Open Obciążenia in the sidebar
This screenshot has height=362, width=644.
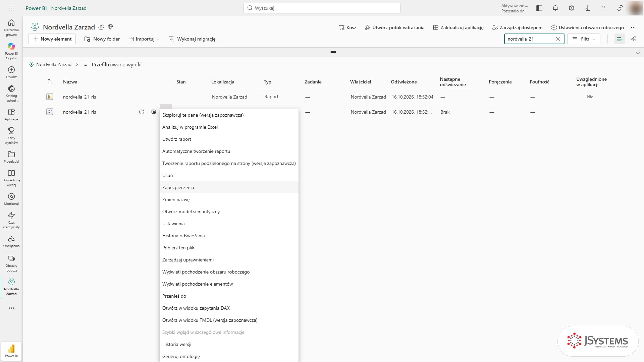point(11,241)
